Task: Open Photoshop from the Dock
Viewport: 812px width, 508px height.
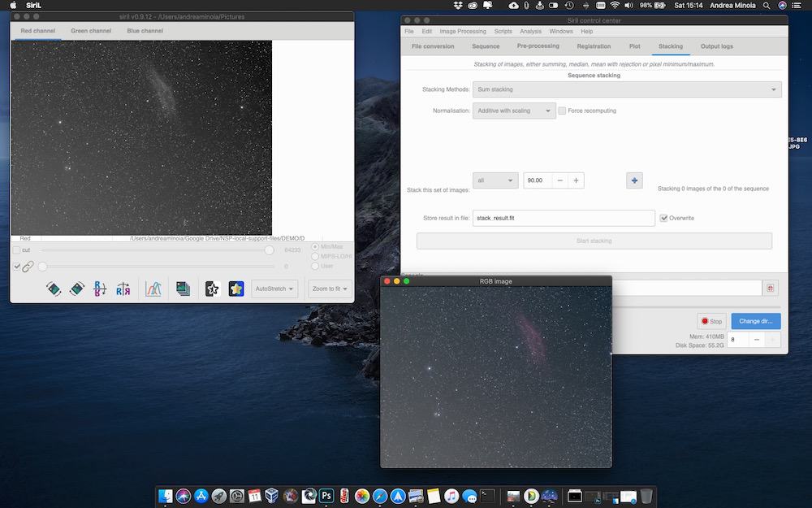Action: click(326, 495)
